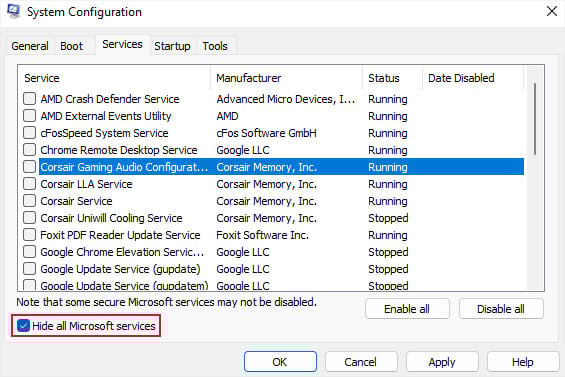Open the Tools tab
The height and width of the screenshot is (377, 565).
[x=215, y=46]
